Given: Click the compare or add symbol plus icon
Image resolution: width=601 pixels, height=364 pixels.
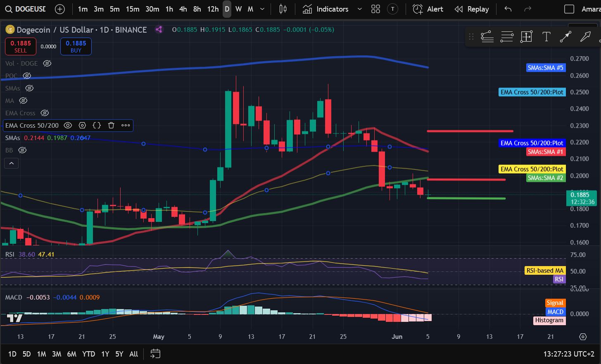Looking at the screenshot, I should click(x=60, y=9).
